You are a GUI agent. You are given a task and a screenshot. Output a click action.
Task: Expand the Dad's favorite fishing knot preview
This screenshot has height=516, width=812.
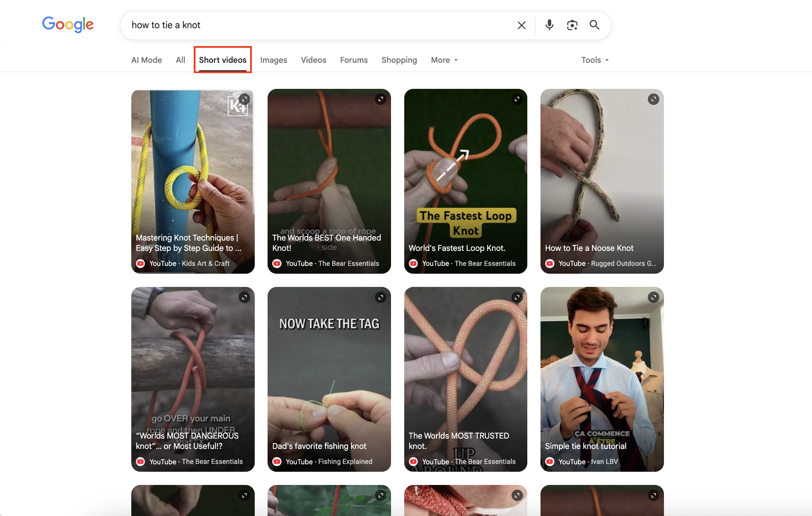click(381, 297)
